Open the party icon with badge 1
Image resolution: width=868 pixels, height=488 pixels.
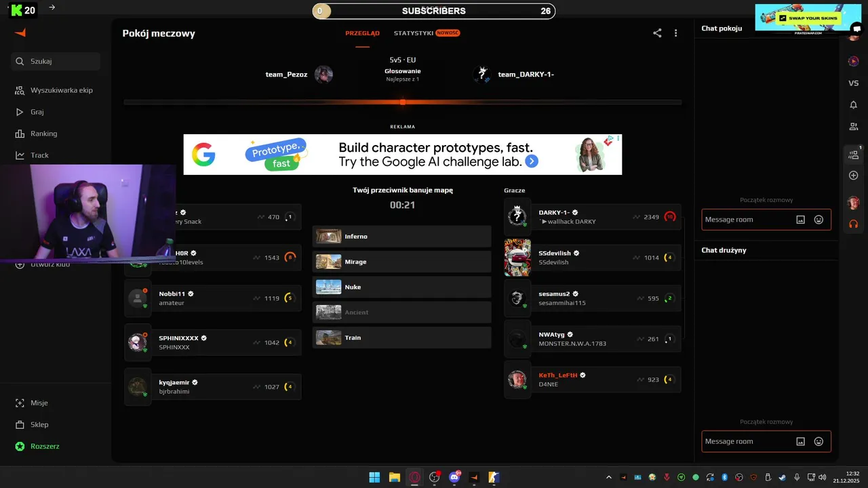853,155
